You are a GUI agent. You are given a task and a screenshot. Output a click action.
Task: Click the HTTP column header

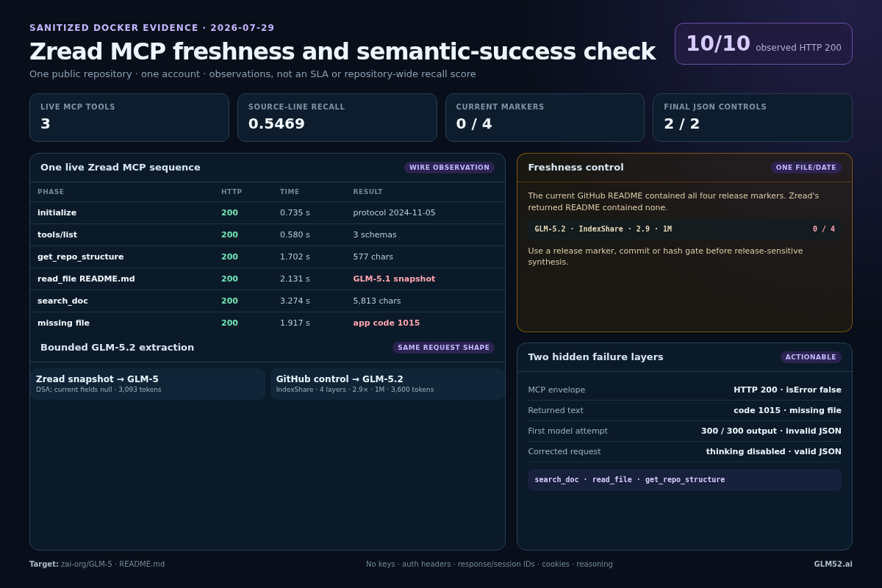(232, 192)
